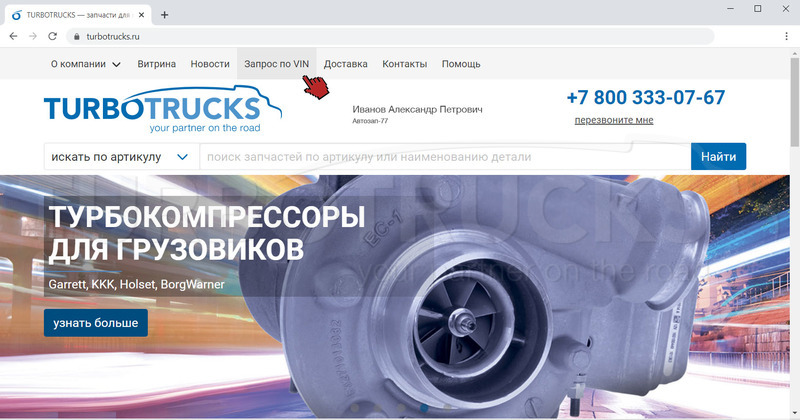Open the 'Витрина' menu item

(157, 64)
